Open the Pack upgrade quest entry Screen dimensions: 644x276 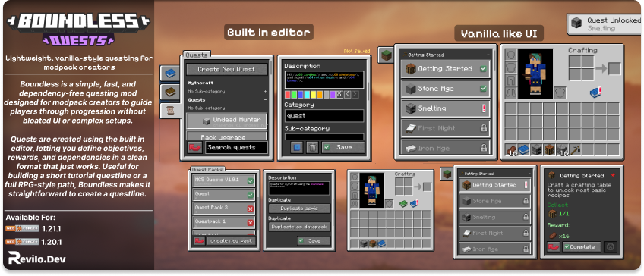[x=227, y=136]
